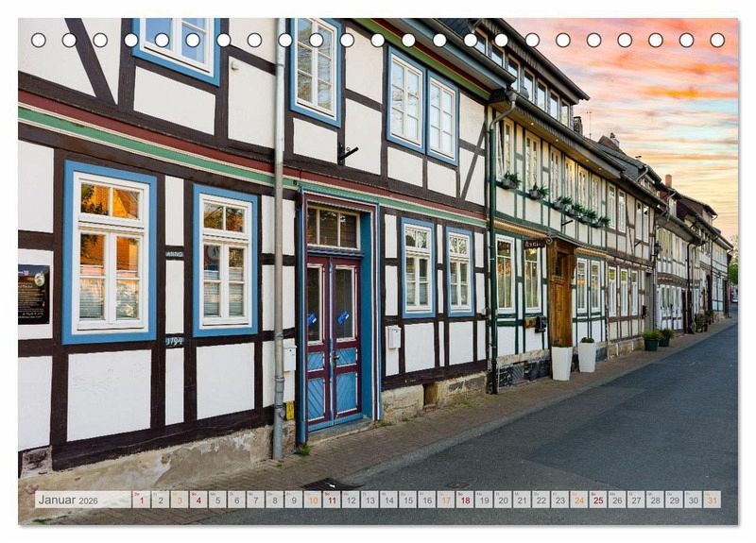
Task: Click the 1794 inscription on the beam
Action: [x=175, y=341]
